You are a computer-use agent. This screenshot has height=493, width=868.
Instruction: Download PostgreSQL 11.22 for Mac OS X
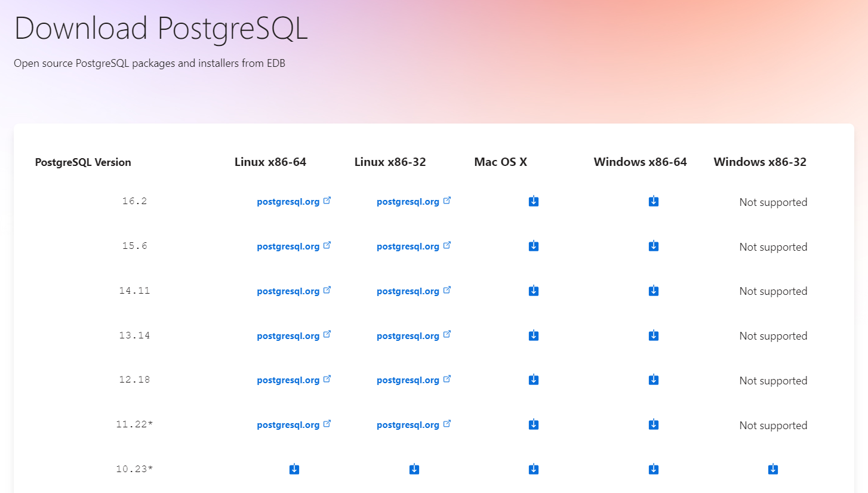pos(534,424)
